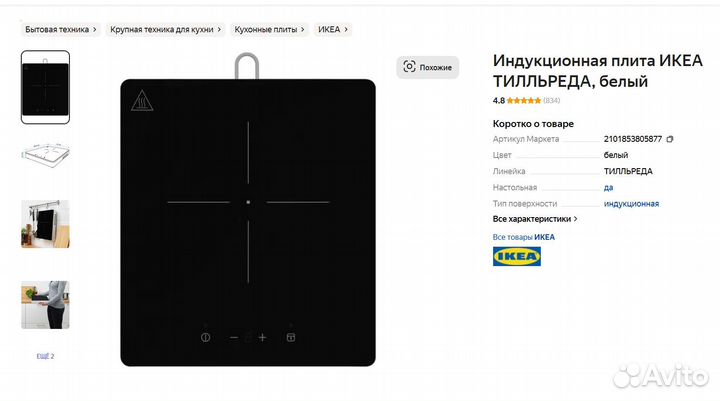Image resolution: width=720 pixels, height=401 pixels.
Task: Select the hob dimensions drawing thumbnail
Action: [x=45, y=153]
